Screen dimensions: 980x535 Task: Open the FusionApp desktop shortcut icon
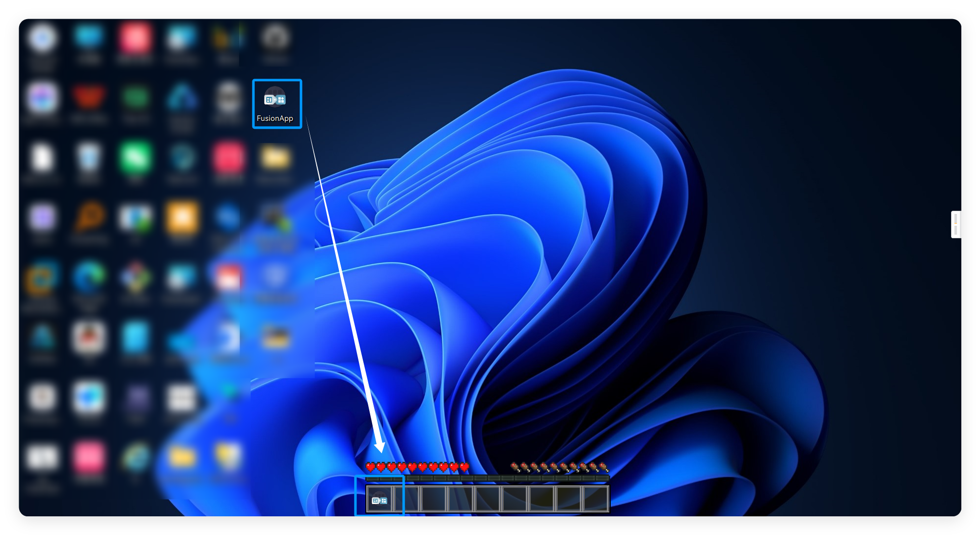coord(275,98)
